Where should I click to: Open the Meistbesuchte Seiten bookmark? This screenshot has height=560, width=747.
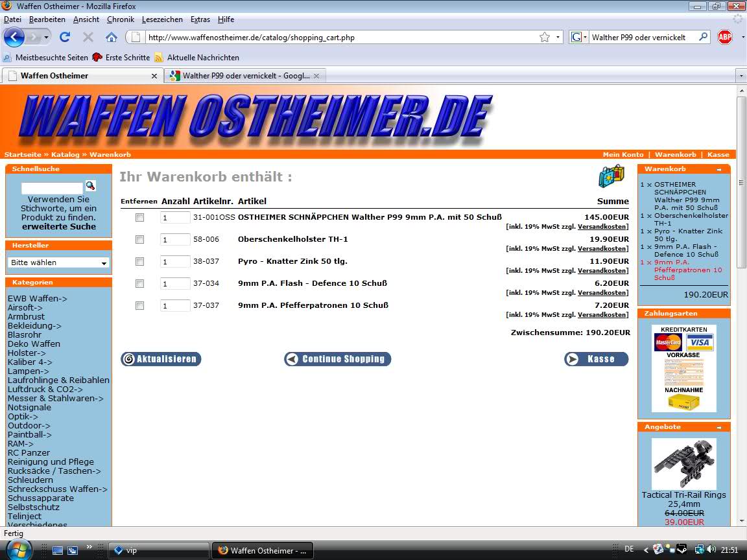46,58
